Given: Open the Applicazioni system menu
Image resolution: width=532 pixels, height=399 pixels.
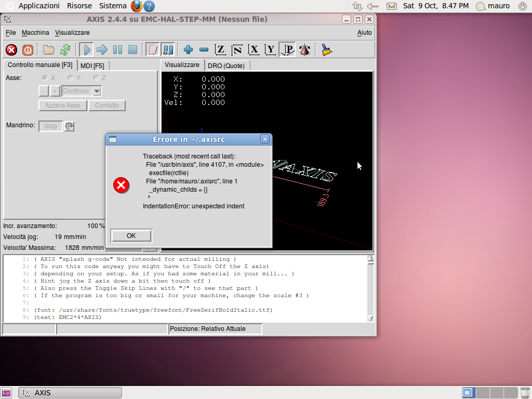Looking at the screenshot, I should click(x=39, y=6).
